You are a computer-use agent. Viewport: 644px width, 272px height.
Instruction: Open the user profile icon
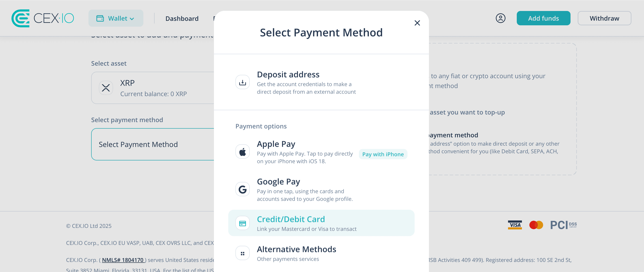click(500, 18)
